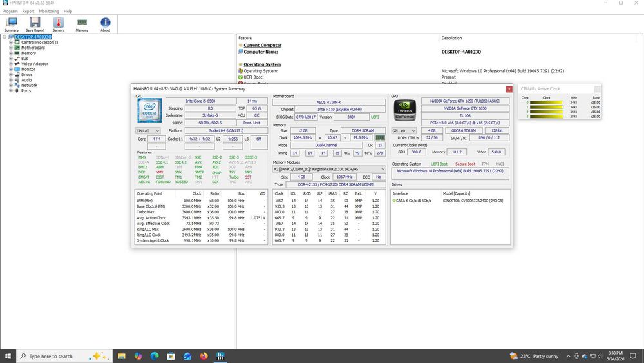Open the CPU #0 selector dropdown
Viewport: 644px width, 363px height.
pyautogui.click(x=148, y=131)
